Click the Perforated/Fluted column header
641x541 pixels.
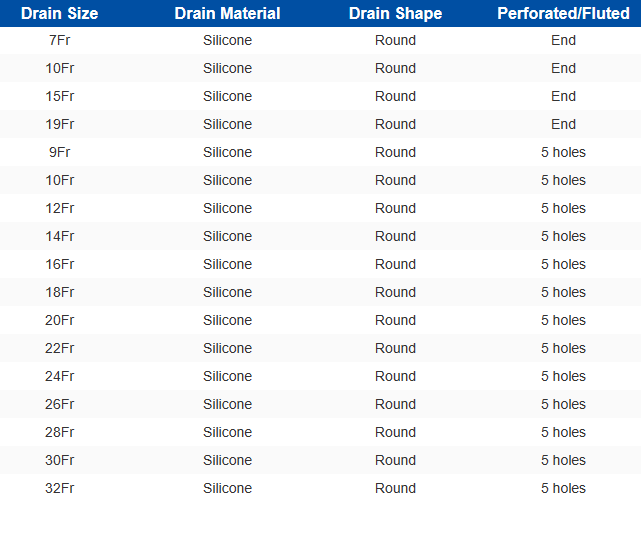(563, 14)
